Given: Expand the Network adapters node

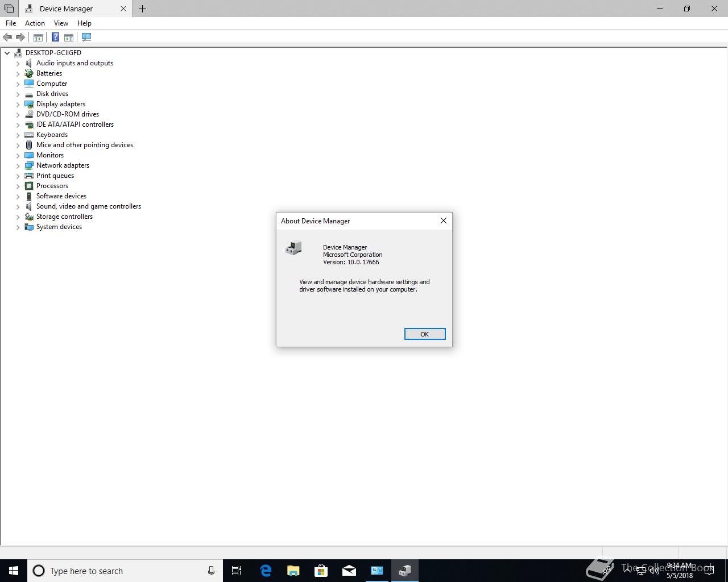Looking at the screenshot, I should [x=18, y=165].
